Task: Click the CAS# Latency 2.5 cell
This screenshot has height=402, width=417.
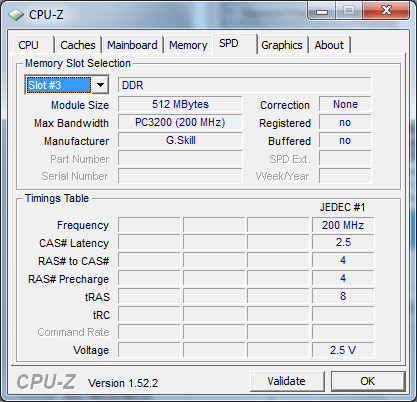Action: [x=343, y=242]
